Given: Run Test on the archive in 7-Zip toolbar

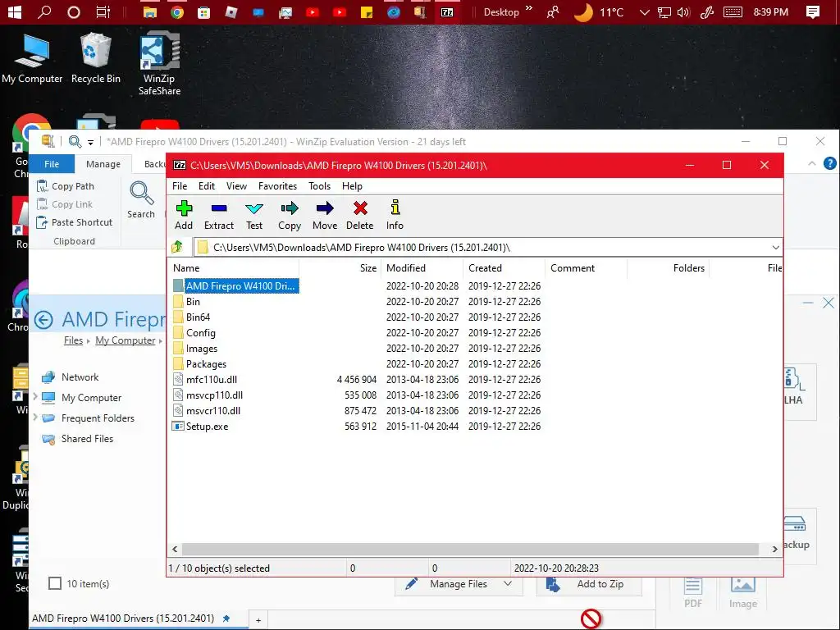Looking at the screenshot, I should 254,216.
